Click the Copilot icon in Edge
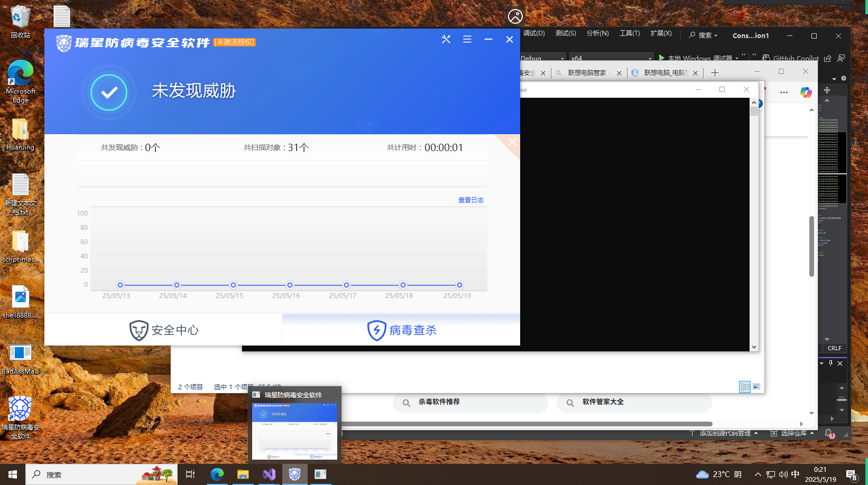This screenshot has height=485, width=868. [x=806, y=92]
